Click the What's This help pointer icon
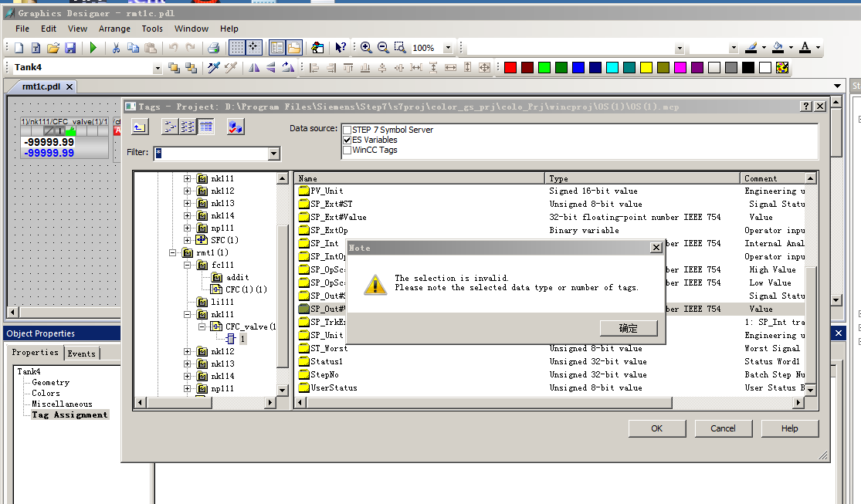Screen dimensions: 861x504 tap(341, 48)
